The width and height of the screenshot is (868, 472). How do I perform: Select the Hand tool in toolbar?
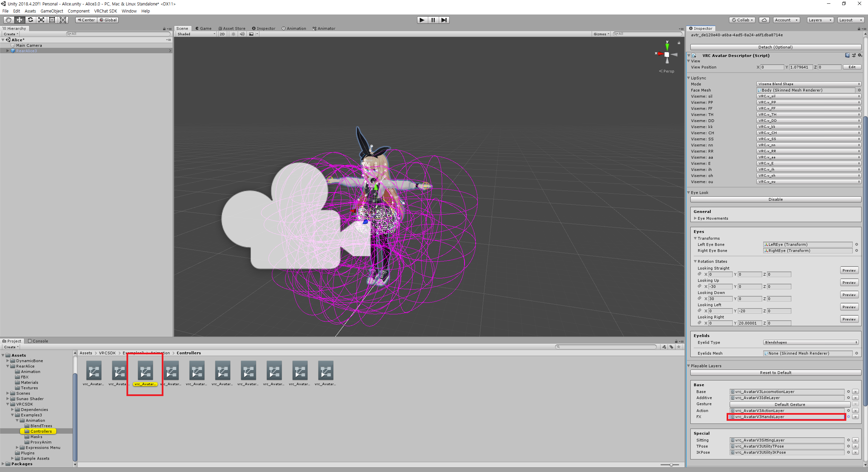click(x=8, y=20)
